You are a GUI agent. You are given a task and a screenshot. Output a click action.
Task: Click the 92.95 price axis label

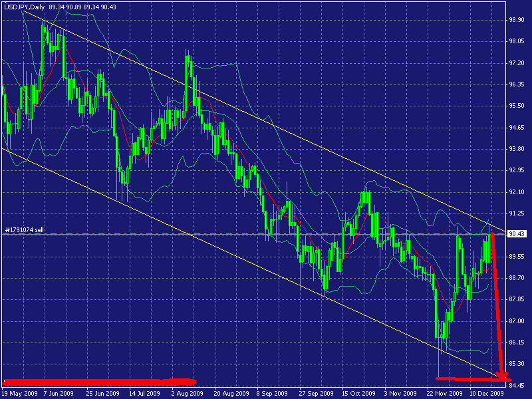517,170
